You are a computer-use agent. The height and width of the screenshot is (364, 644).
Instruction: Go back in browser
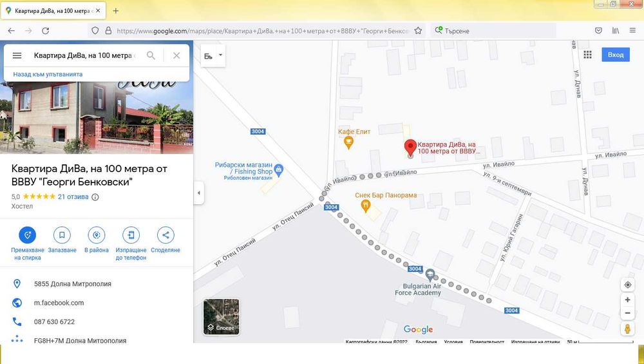pyautogui.click(x=11, y=31)
